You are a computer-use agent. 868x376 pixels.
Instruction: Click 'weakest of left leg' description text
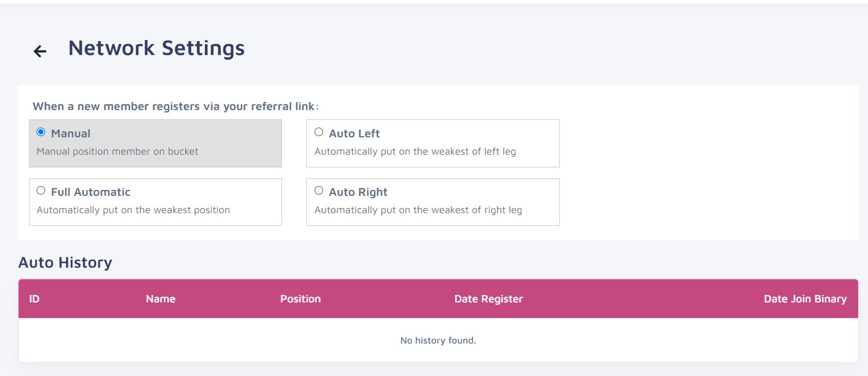coord(473,151)
